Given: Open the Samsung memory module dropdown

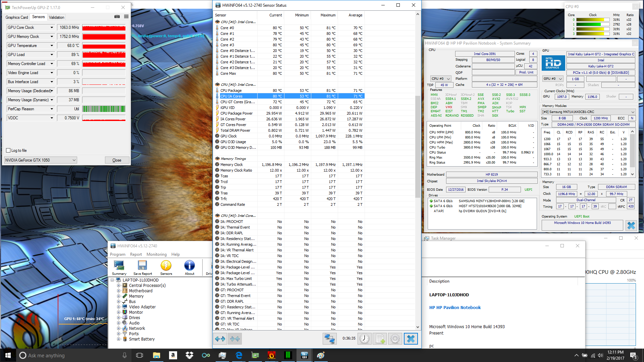Looking at the screenshot, I should pyautogui.click(x=588, y=112).
